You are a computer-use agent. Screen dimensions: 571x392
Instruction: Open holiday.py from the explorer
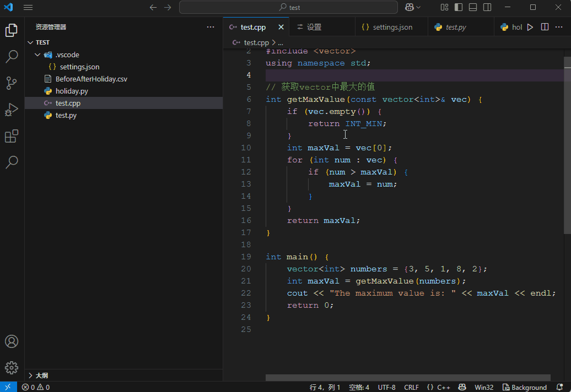(72, 91)
